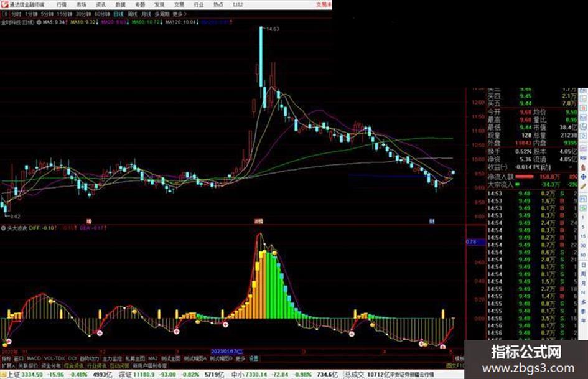
Task: Click 深证 11180.9 index in status bar
Action: [x=136, y=375]
